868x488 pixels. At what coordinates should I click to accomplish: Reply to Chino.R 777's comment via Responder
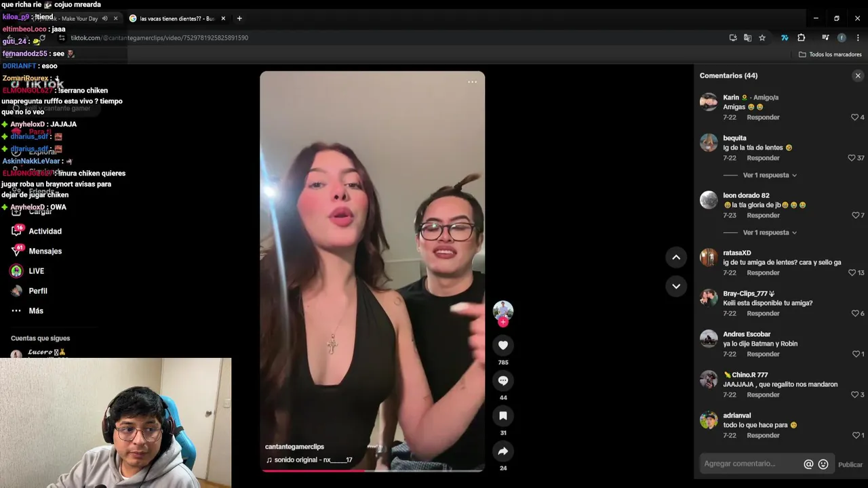[x=763, y=394]
